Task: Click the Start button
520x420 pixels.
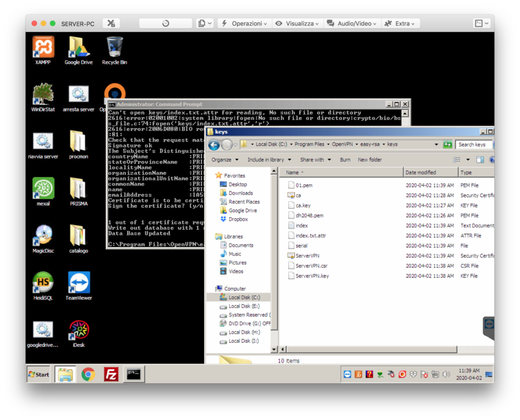Action: [x=39, y=375]
